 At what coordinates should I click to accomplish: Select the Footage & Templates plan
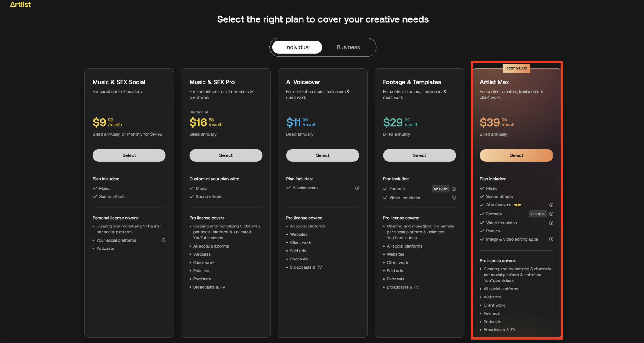(419, 155)
